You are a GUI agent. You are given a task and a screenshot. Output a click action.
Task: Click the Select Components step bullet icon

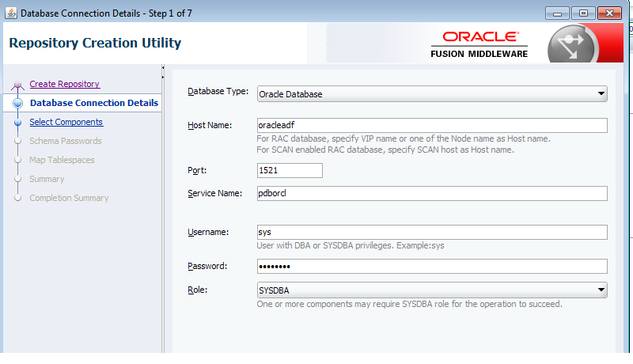point(18,123)
